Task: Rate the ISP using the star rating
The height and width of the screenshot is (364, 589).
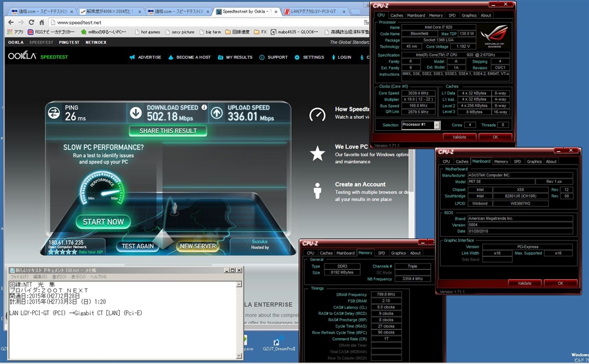Action: pyautogui.click(x=63, y=252)
